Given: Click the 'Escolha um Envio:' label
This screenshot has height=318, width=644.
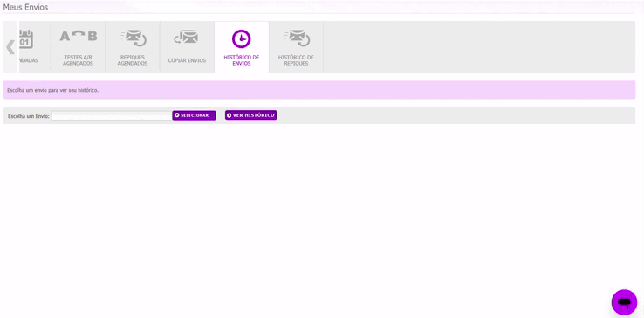Looking at the screenshot, I should [29, 116].
